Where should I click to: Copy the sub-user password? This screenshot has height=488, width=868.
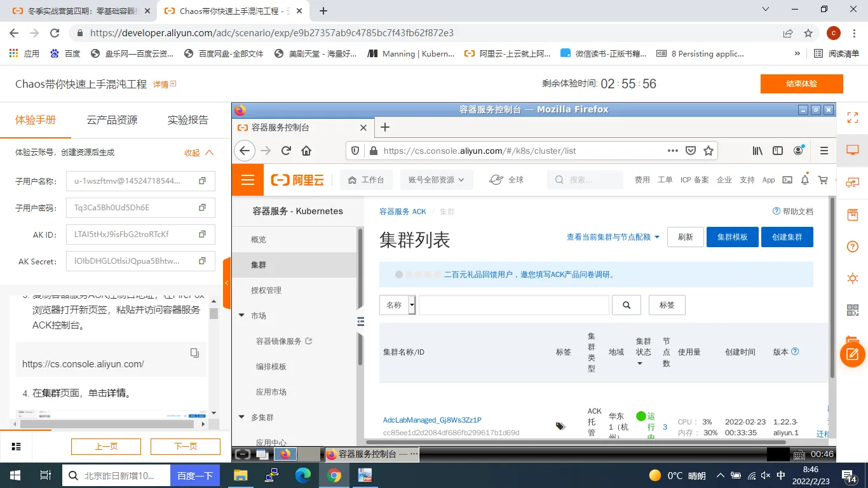coord(202,208)
